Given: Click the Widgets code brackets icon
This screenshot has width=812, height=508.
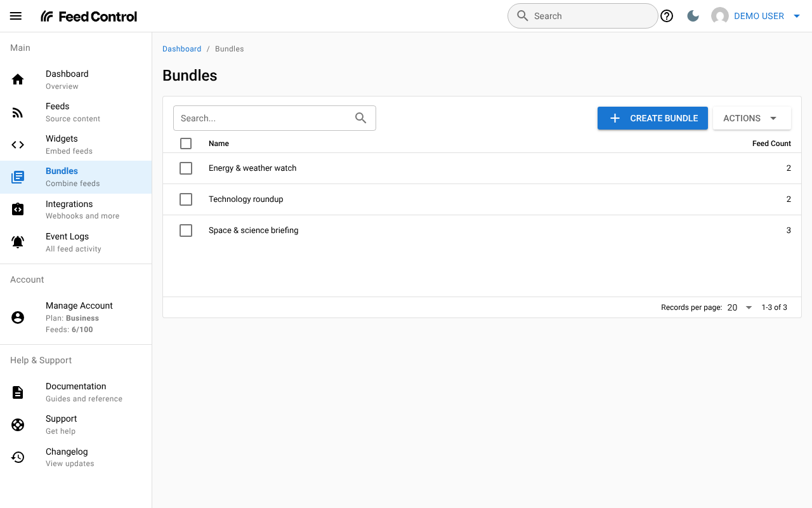Looking at the screenshot, I should pos(18,145).
